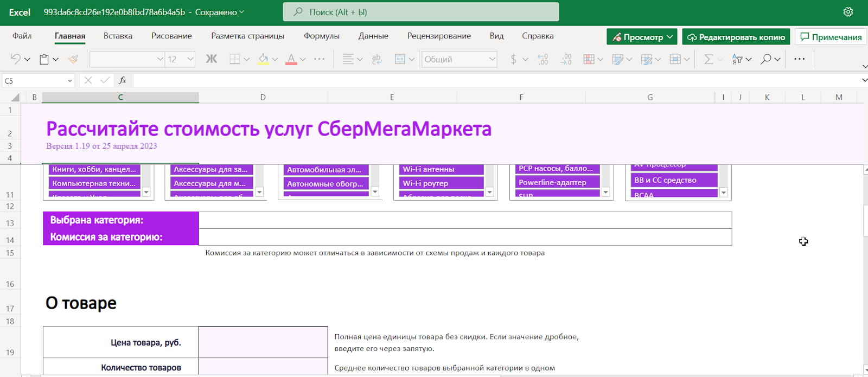Switch to the 'Вставка' tab
The width and height of the screenshot is (868, 377).
(x=118, y=36)
